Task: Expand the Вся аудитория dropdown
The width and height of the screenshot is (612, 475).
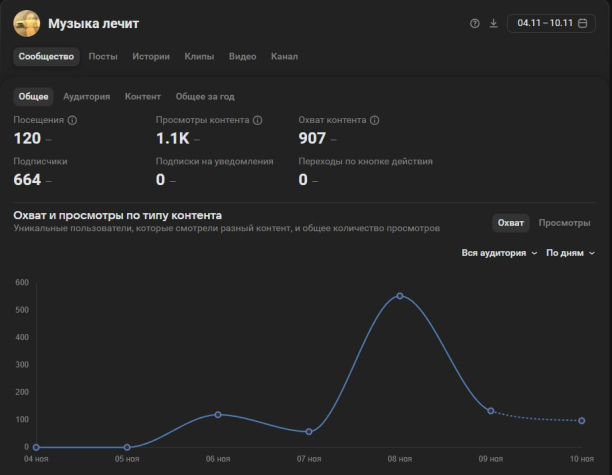Action: click(499, 253)
